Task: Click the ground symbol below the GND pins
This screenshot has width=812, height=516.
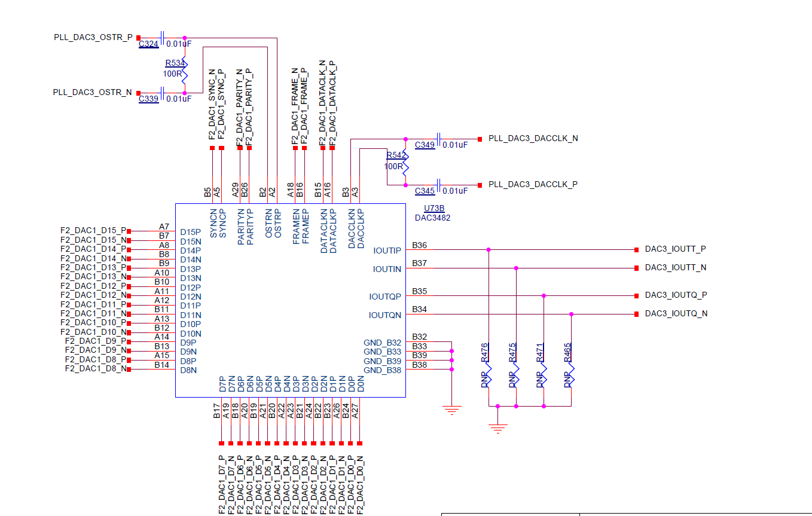Action: click(451, 410)
